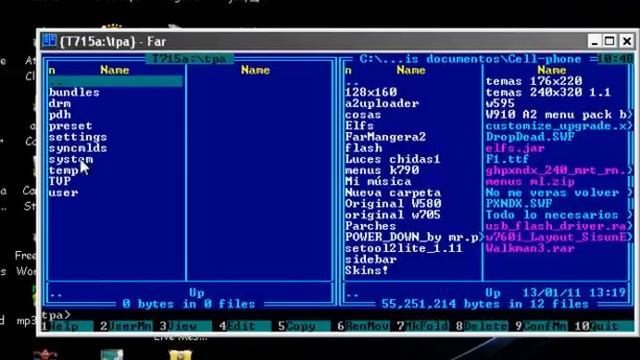Select the temp folder
Viewport: 640px width, 360px height.
(x=63, y=170)
